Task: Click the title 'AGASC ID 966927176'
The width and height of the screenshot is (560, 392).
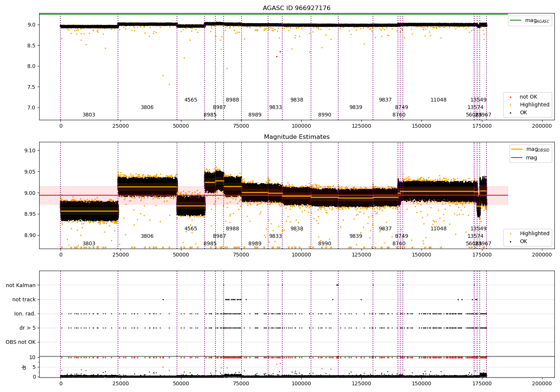Action: tap(296, 8)
